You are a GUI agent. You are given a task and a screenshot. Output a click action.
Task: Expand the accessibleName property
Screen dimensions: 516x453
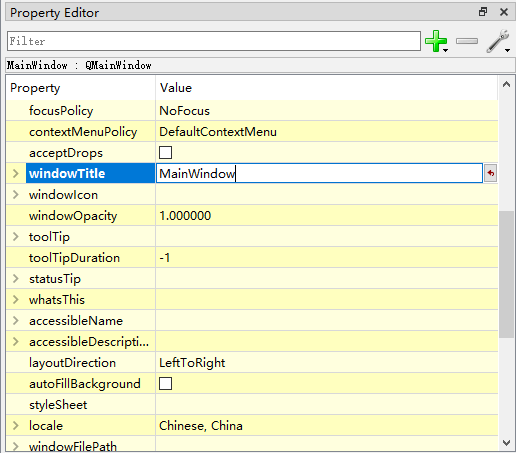tap(15, 320)
